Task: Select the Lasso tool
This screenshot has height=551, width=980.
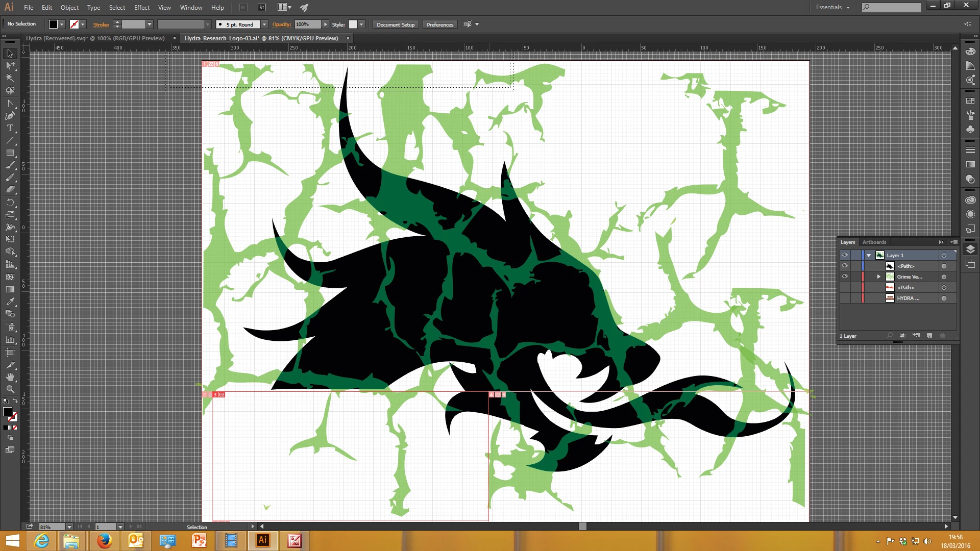Action: (x=10, y=91)
